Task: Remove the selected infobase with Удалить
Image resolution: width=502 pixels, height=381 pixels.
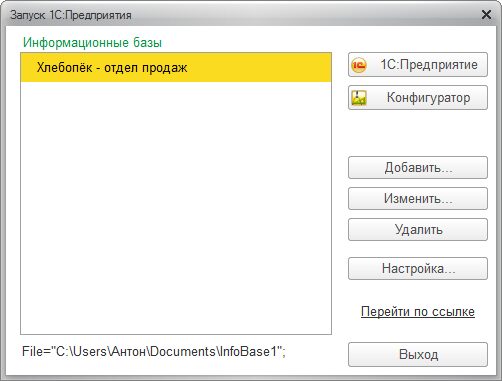Action: [418, 230]
